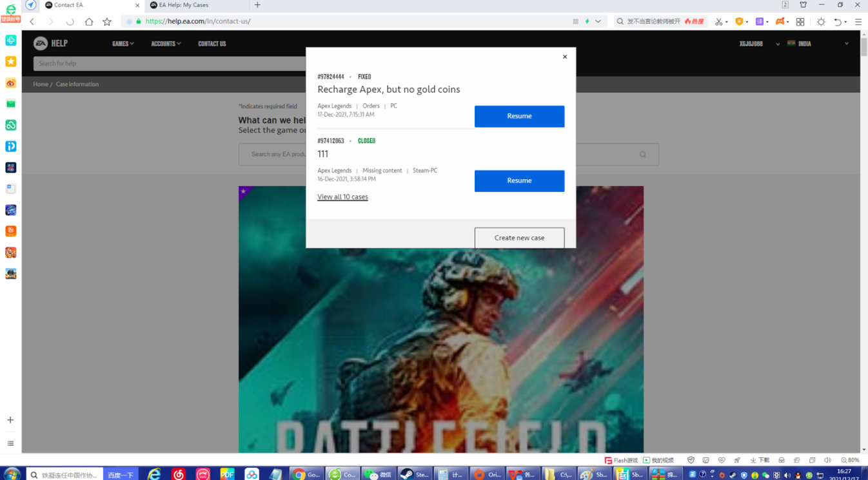Viewport: 868px width, 480px height.
Task: Expand the address bar dropdown arrow
Action: (598, 21)
